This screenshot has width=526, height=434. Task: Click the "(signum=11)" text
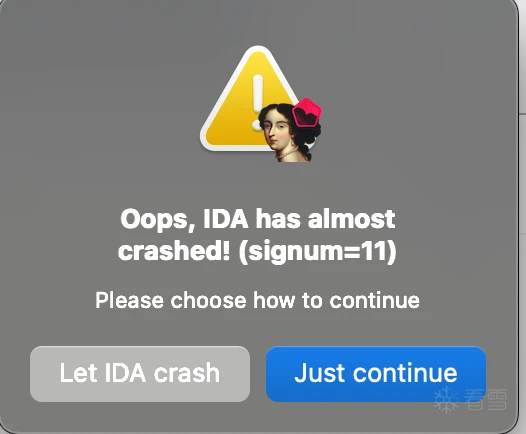317,251
